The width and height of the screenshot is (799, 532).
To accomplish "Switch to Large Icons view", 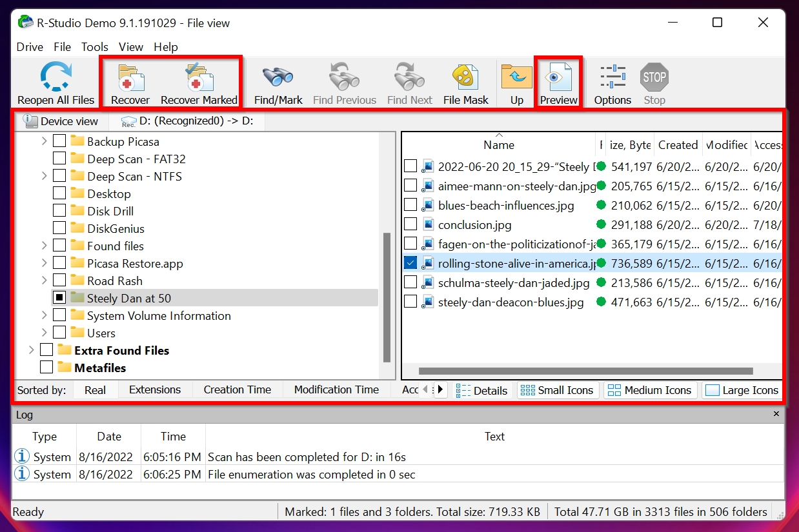I will point(742,390).
